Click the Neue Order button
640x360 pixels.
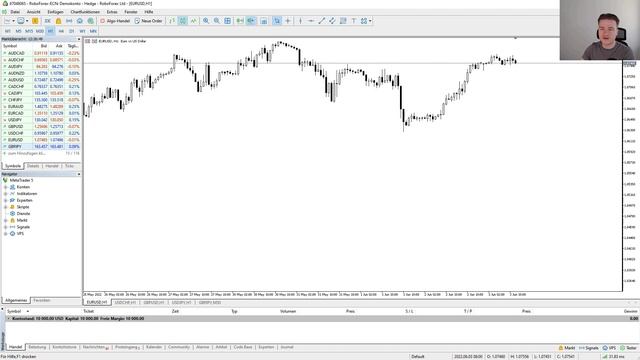(x=149, y=21)
